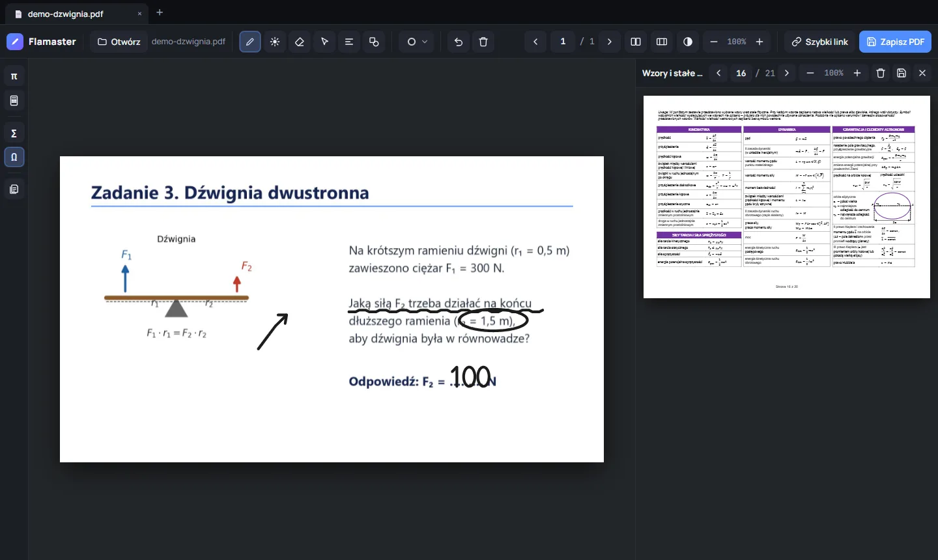
Task: Select the cursor selection tool
Action: (x=324, y=42)
